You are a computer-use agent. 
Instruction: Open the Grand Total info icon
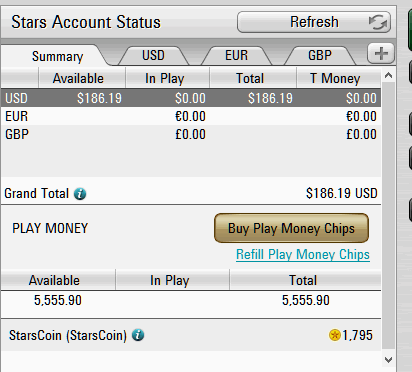point(80,194)
